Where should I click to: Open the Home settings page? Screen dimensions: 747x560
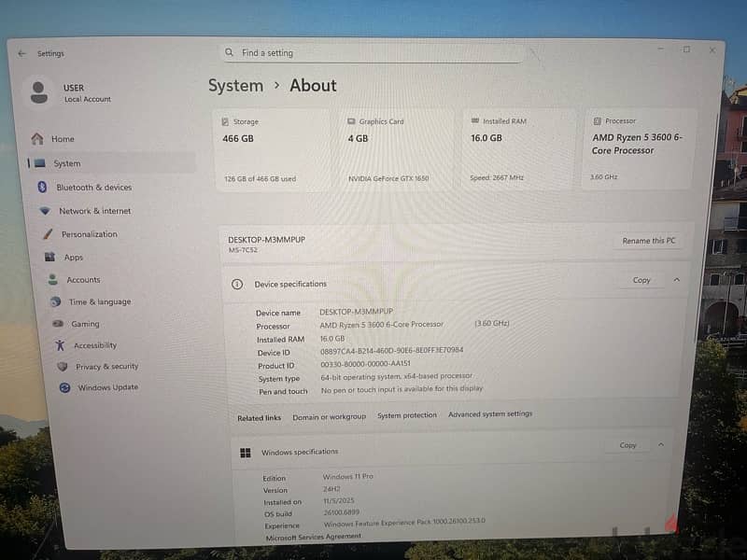tap(63, 139)
